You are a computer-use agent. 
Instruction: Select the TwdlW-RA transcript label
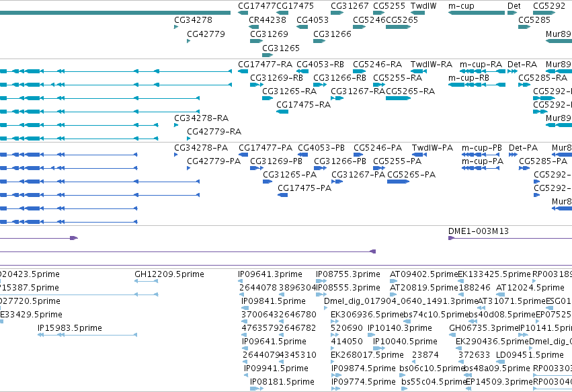(432, 65)
